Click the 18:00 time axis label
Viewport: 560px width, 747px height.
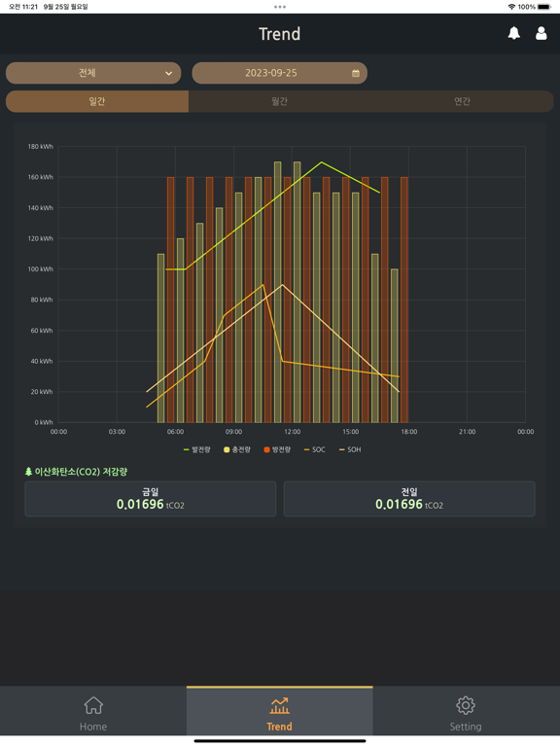(x=409, y=432)
